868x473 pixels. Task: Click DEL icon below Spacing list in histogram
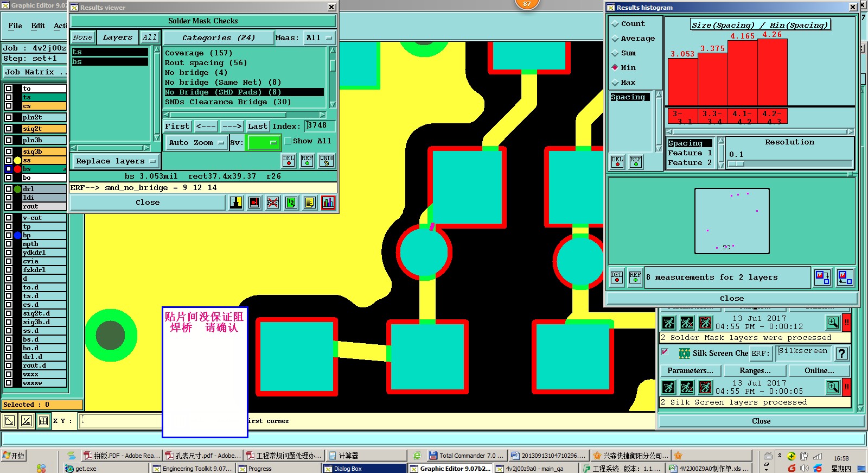[617, 161]
